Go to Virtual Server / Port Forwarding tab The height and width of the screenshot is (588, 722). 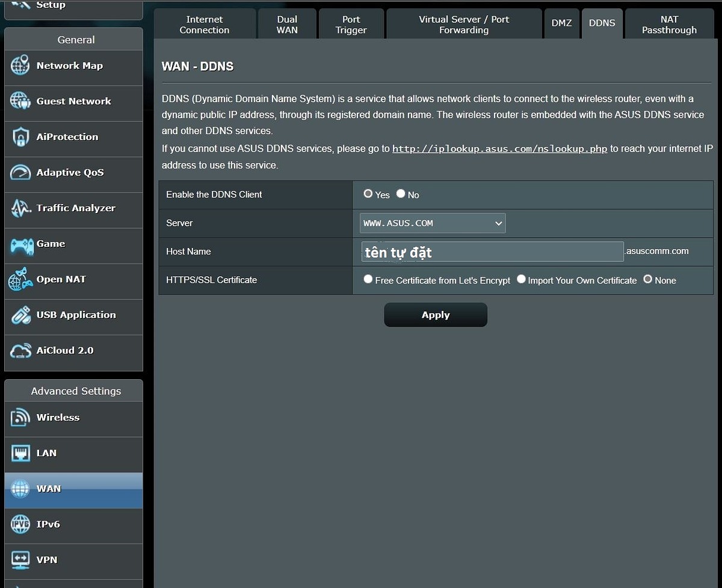464,25
